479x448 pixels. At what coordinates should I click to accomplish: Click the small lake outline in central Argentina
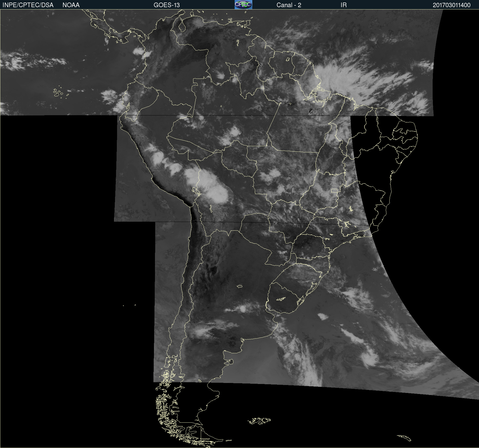pos(240,286)
